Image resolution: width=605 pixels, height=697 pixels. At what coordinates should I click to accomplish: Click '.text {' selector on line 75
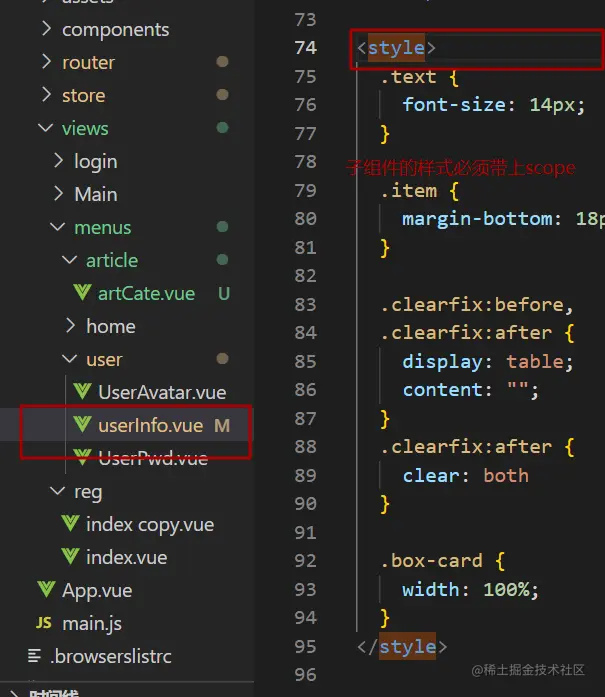click(x=419, y=77)
